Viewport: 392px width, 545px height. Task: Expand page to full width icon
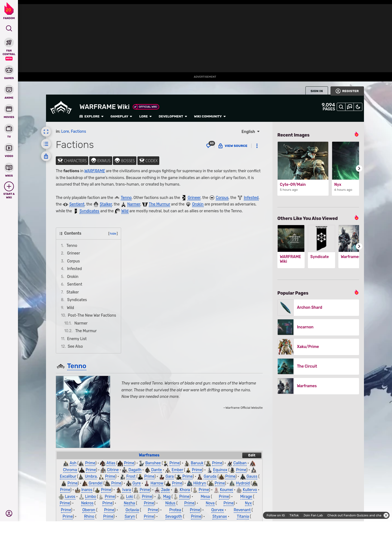click(46, 132)
